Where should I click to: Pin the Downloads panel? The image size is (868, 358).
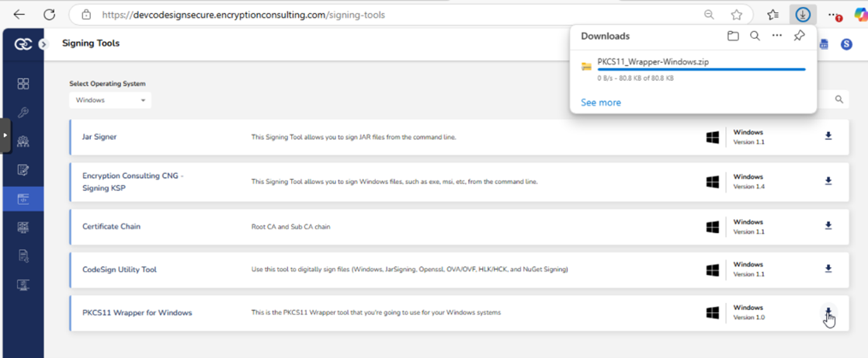point(799,36)
